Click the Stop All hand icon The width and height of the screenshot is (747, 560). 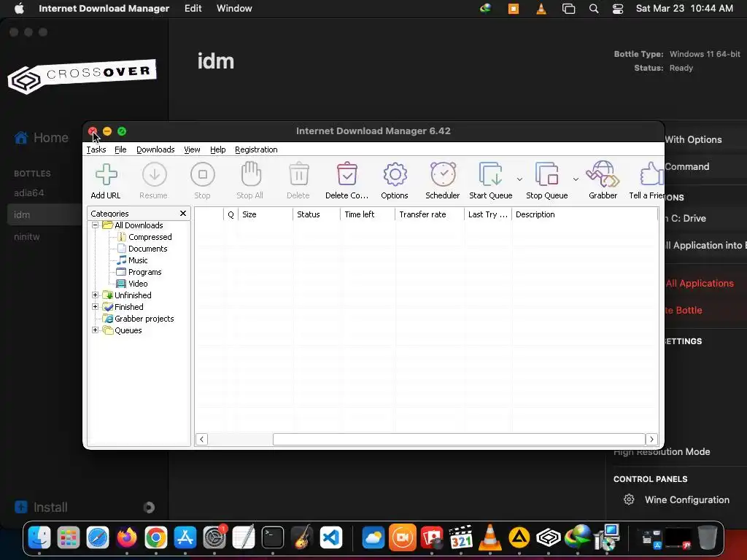click(x=251, y=174)
